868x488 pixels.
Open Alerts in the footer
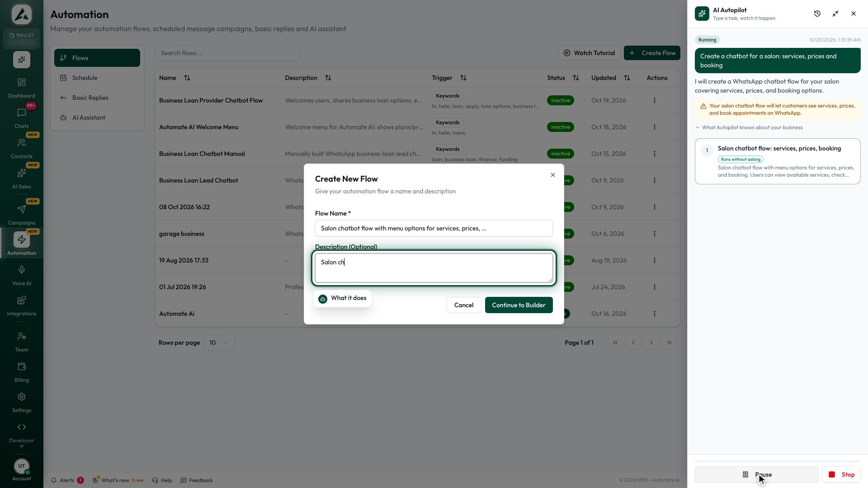[67, 480]
